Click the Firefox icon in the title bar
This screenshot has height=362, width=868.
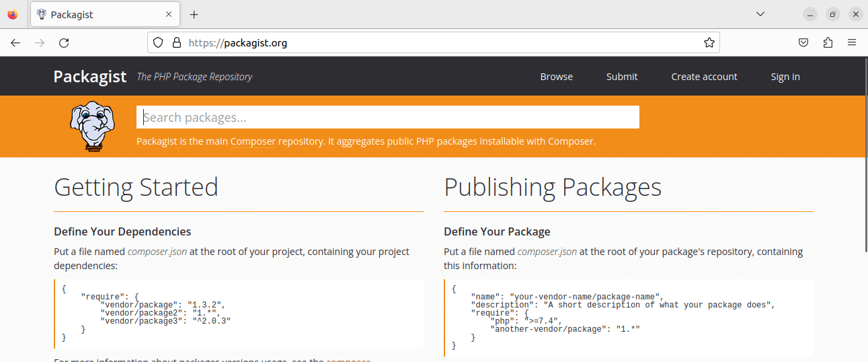point(13,14)
